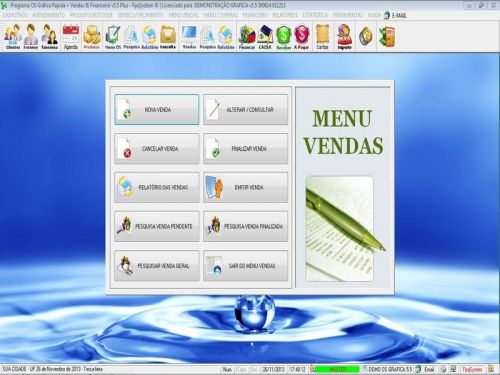The image size is (500, 375).
Task: Open the MENU COMPRAS menu item
Action: tap(220, 15)
